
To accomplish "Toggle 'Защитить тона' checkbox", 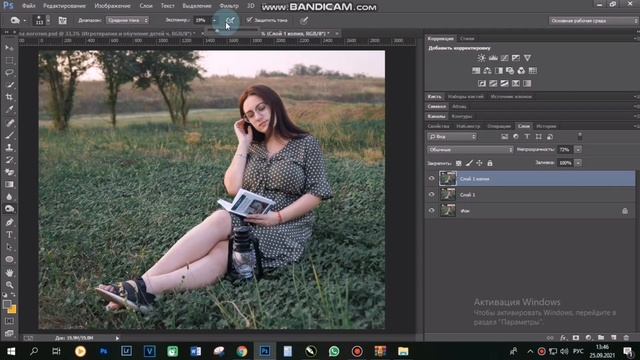I will pos(249,20).
